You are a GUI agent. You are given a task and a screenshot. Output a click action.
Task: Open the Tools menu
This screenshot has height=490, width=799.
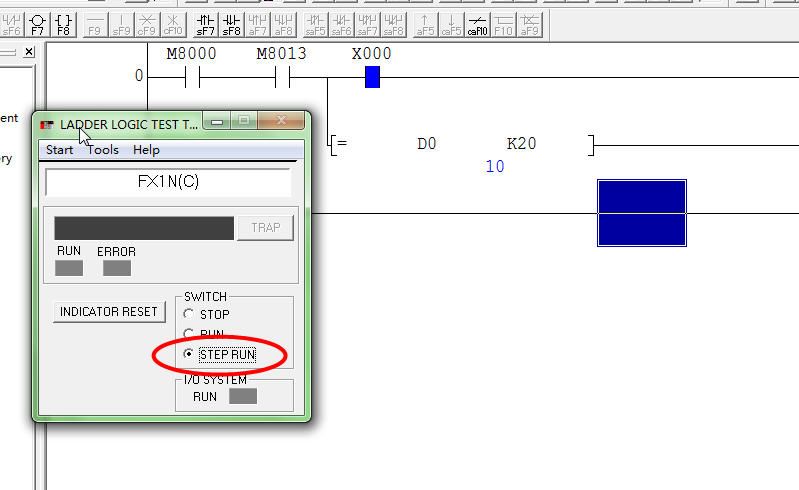pyautogui.click(x=103, y=150)
